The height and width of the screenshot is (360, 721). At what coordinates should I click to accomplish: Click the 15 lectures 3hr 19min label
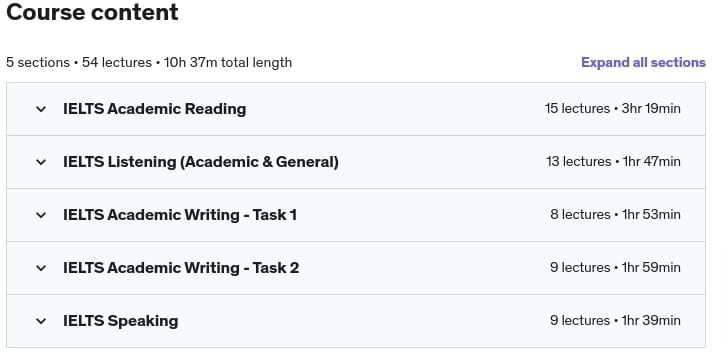click(612, 109)
